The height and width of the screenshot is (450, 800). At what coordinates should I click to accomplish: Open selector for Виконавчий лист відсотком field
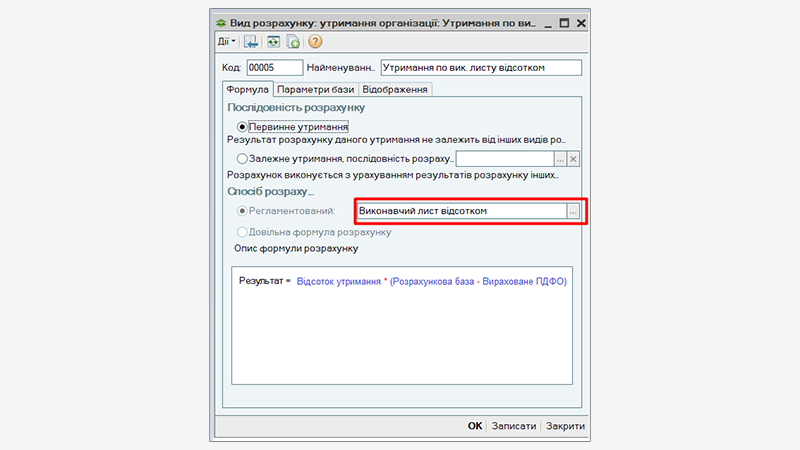pos(573,211)
